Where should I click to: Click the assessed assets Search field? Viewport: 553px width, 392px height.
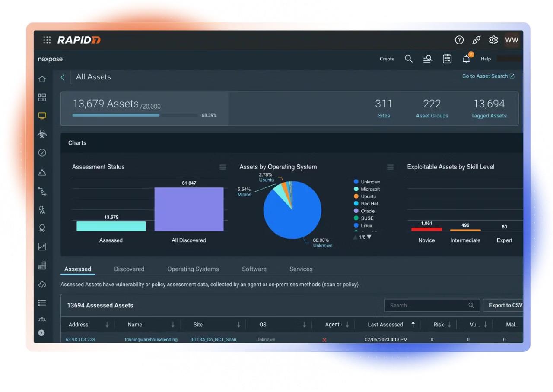point(427,305)
